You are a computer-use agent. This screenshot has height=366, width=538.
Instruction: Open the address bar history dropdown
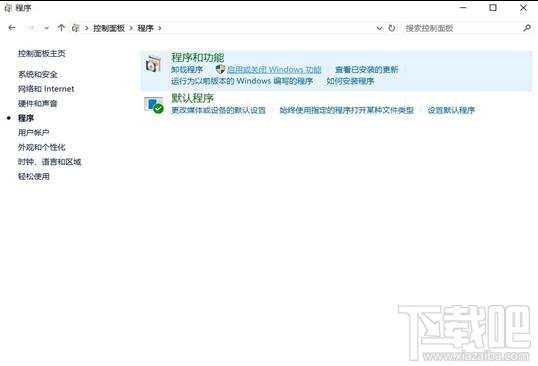379,28
